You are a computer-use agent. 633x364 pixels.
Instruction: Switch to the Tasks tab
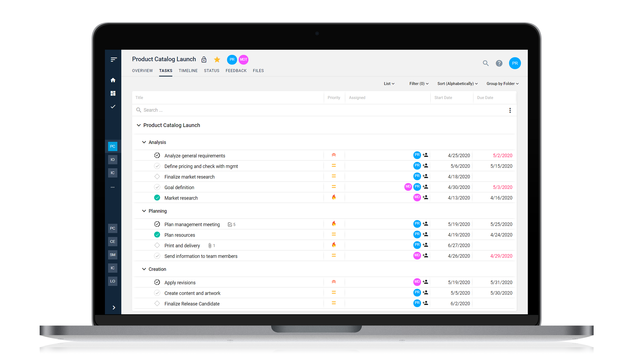pyautogui.click(x=166, y=71)
